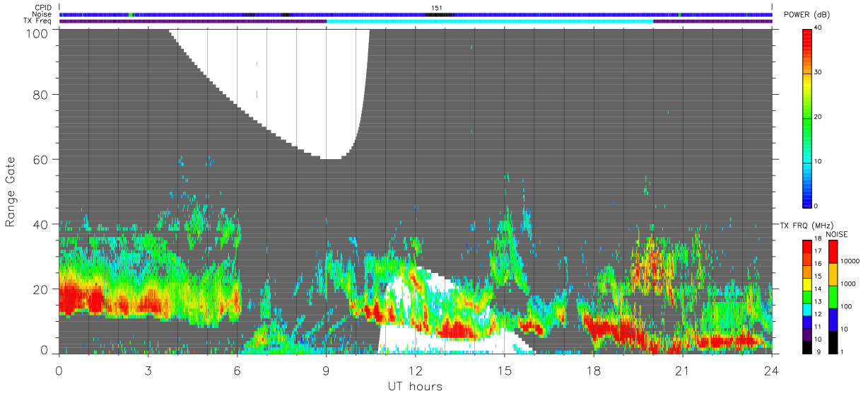Click the 15 tick on UT hours axis
This screenshot has height=401, width=868.
[x=504, y=370]
